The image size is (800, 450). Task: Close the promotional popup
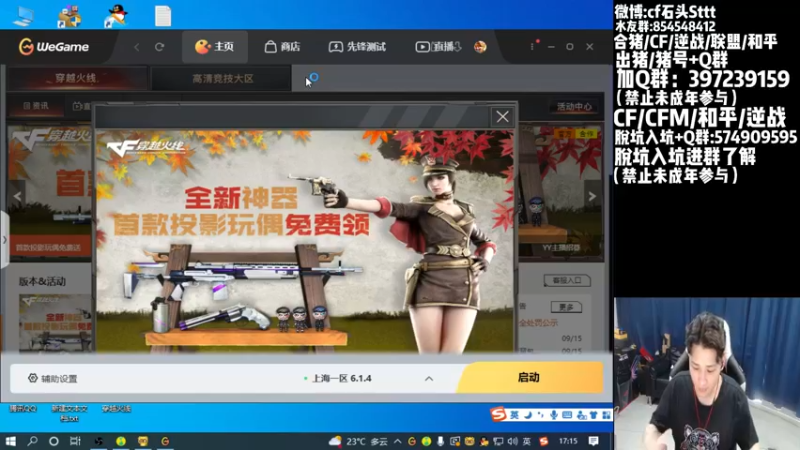coord(503,117)
